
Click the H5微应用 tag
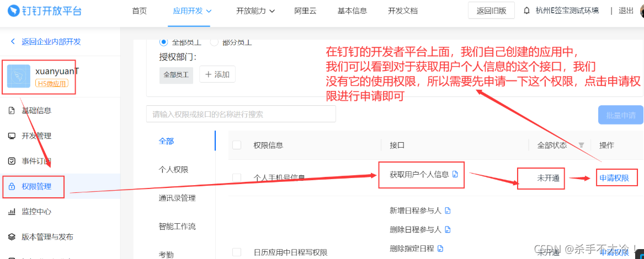pyautogui.click(x=52, y=83)
